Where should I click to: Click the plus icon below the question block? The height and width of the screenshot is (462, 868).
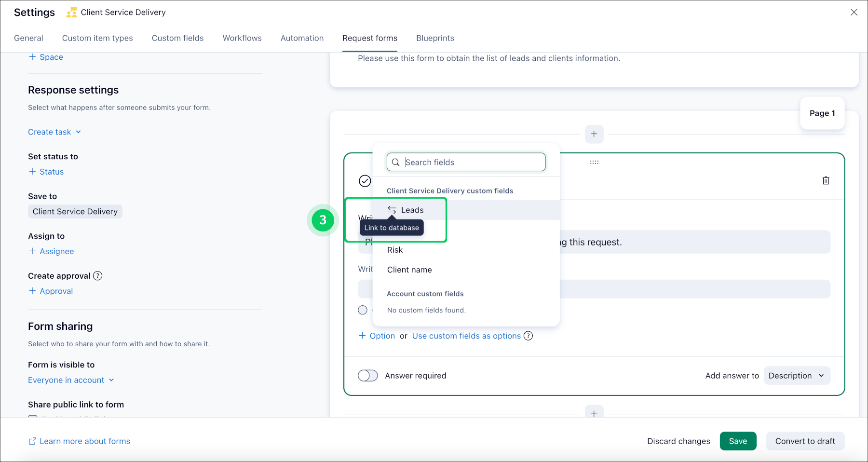click(594, 413)
